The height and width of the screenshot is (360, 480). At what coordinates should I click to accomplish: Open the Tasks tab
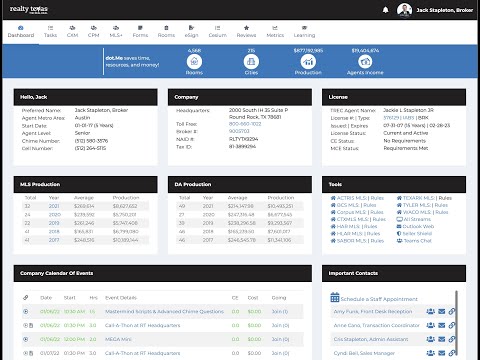50,32
